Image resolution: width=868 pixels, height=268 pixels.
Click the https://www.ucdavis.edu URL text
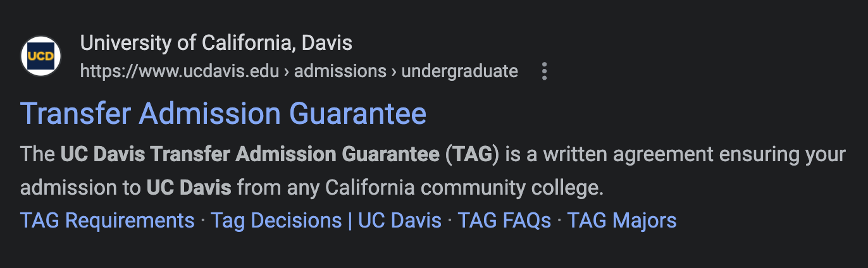tap(180, 71)
